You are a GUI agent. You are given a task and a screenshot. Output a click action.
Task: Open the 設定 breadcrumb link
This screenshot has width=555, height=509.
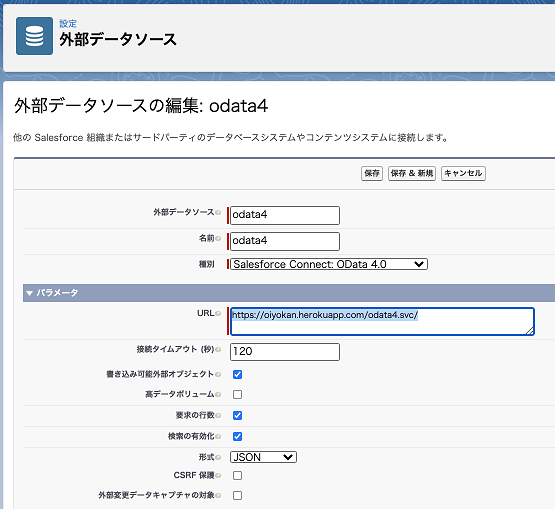pyautogui.click(x=68, y=23)
